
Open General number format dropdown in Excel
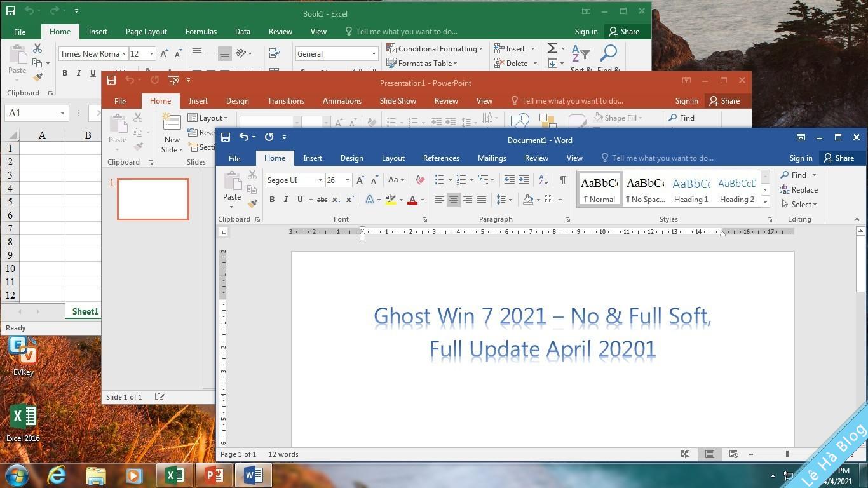click(374, 54)
